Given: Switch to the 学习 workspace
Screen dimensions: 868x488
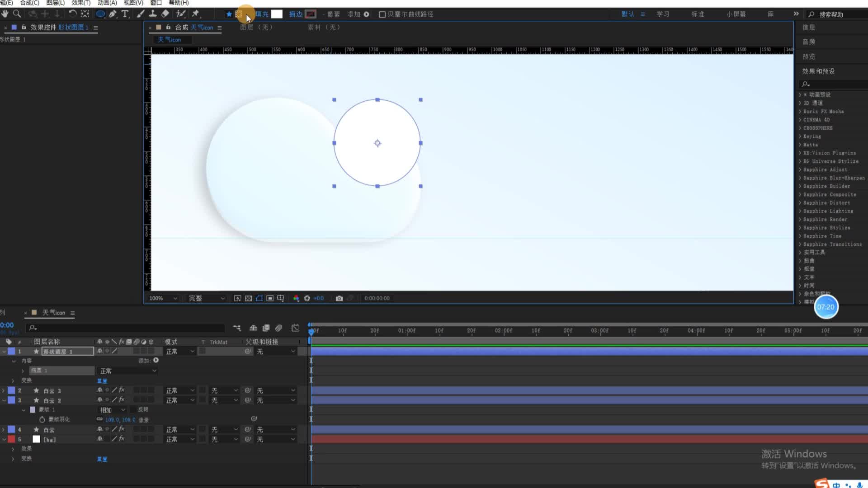Looking at the screenshot, I should tap(663, 14).
